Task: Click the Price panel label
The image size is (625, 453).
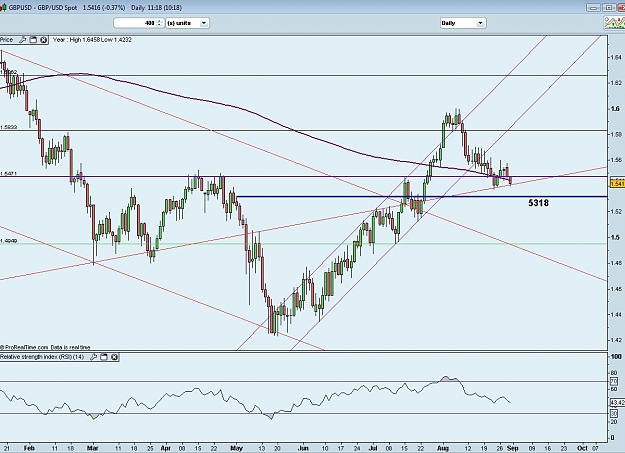Action: coord(6,40)
